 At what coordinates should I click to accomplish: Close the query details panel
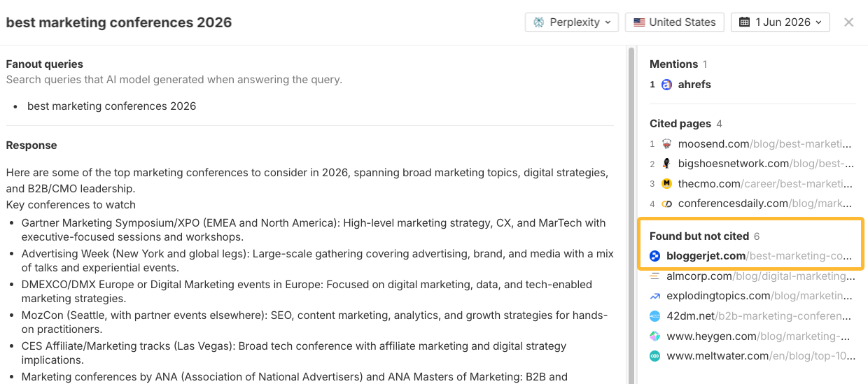click(x=849, y=22)
